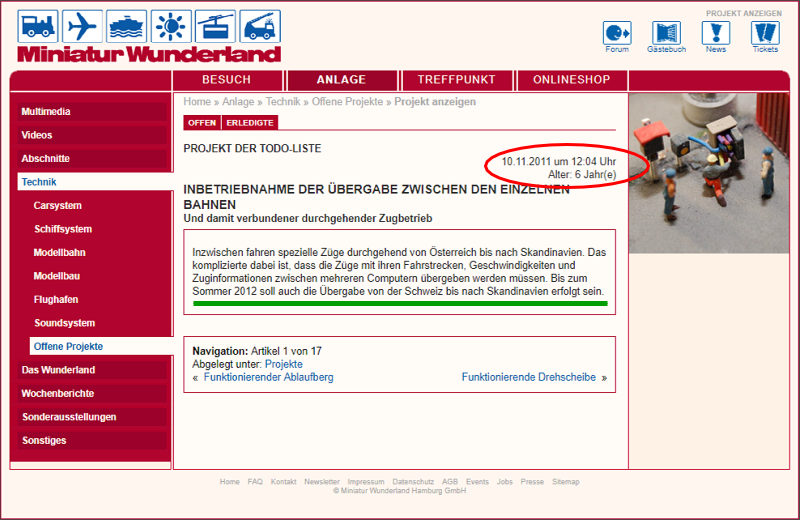Image resolution: width=800 pixels, height=520 pixels.
Task: Click the heading PROJEKT DER TODO-LISTE
Action: click(252, 148)
